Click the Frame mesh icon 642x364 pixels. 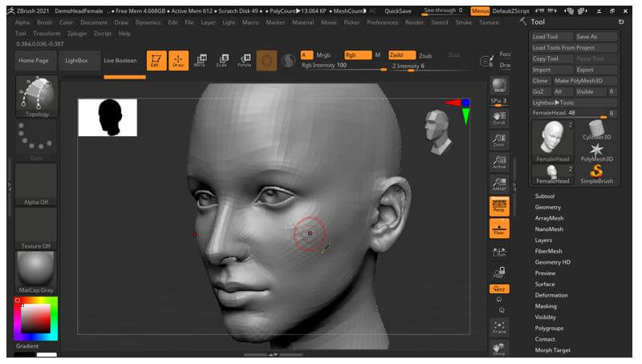click(x=499, y=327)
